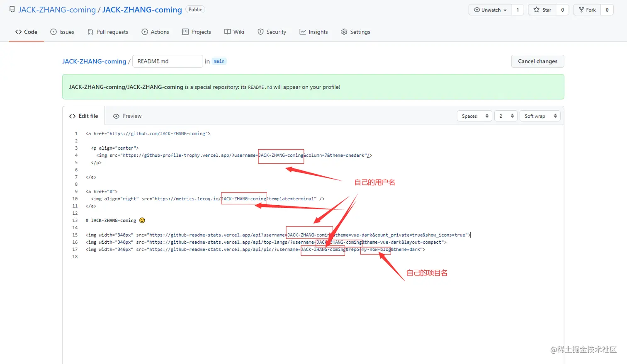Open the Wiki tab
The image size is (627, 364).
tap(234, 32)
